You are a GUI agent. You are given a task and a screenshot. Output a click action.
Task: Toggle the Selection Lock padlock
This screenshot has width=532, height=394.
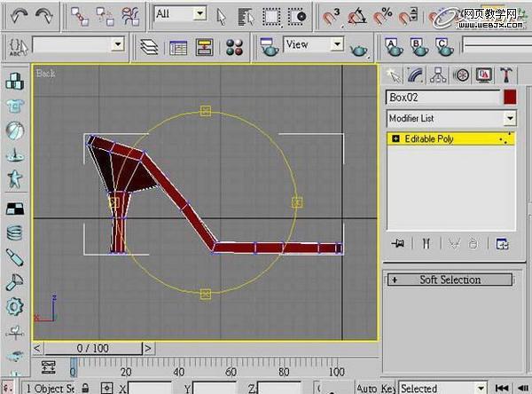[x=86, y=388]
